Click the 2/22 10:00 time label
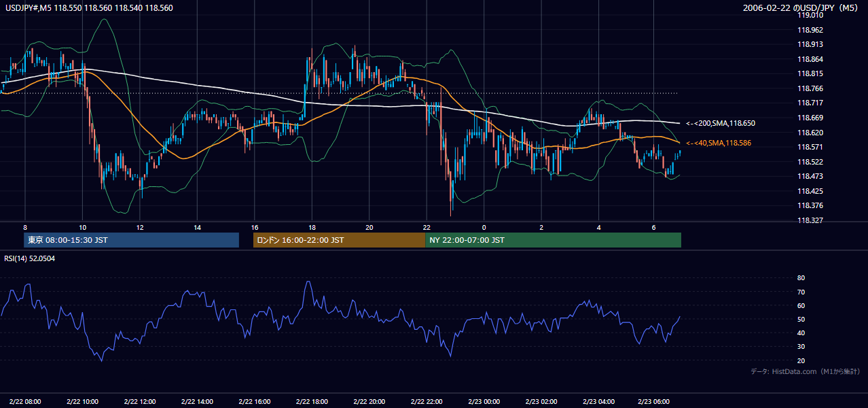868x408 pixels. 82,401
